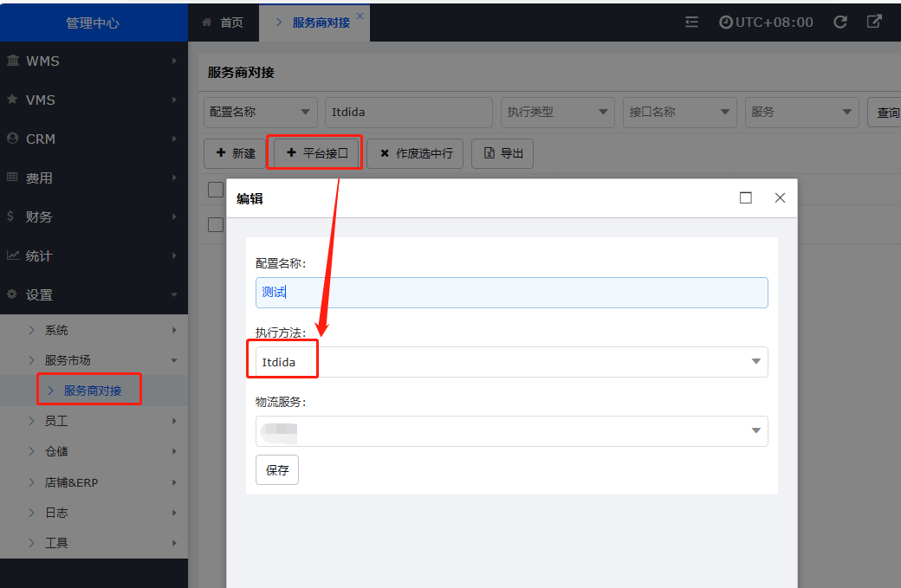Tick the first row checkbox in table
This screenshot has height=588, width=901.
[x=216, y=190]
